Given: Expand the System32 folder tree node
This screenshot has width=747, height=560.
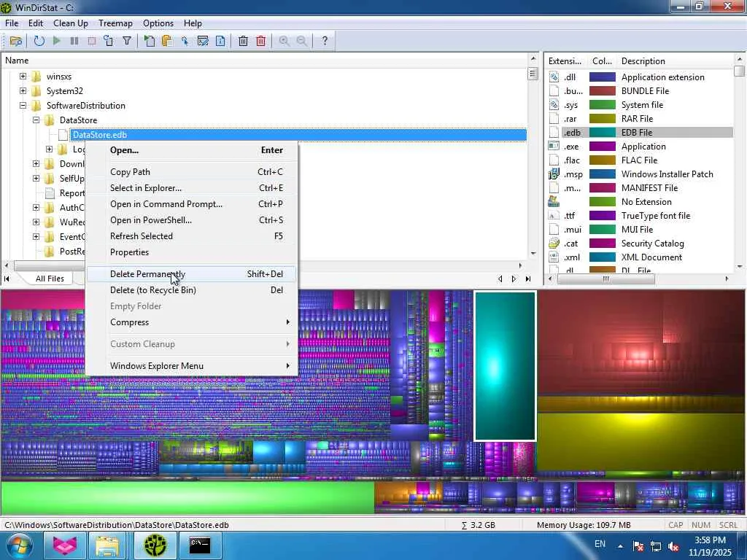Looking at the screenshot, I should [x=23, y=91].
